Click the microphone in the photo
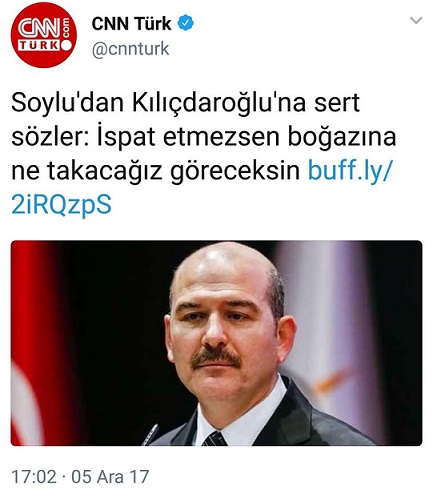 point(151,435)
